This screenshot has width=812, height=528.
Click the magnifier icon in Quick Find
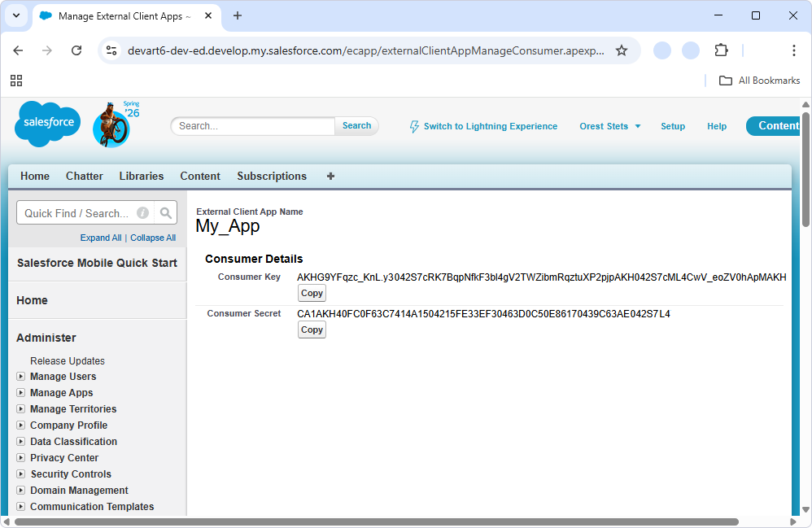point(166,212)
